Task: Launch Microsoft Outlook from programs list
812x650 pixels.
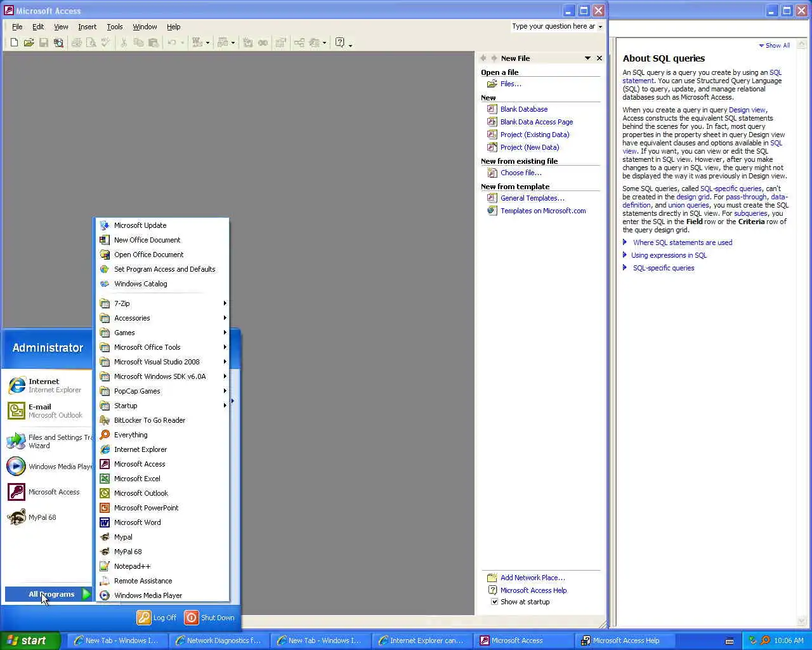Action: pos(162,493)
